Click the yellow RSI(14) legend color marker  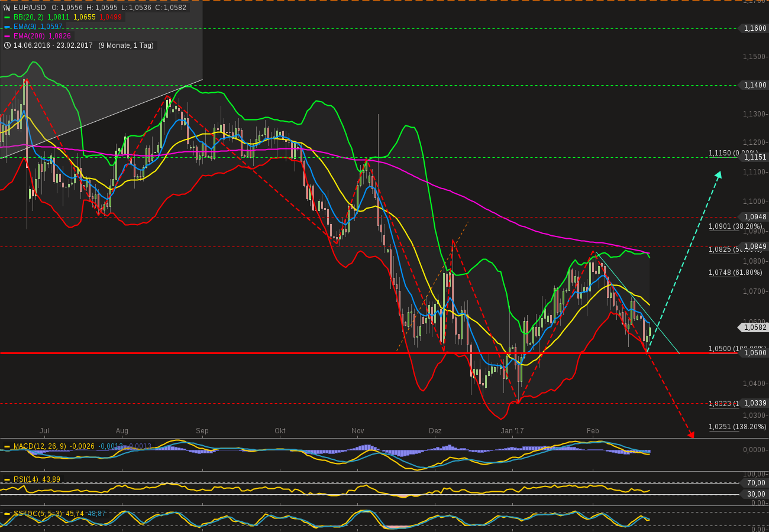[x=7, y=479]
